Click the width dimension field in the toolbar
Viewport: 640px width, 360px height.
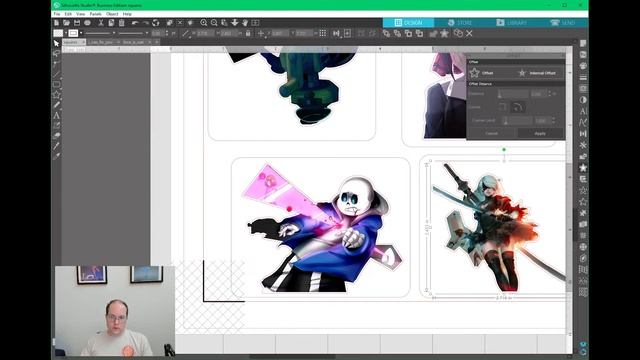click(x=205, y=33)
